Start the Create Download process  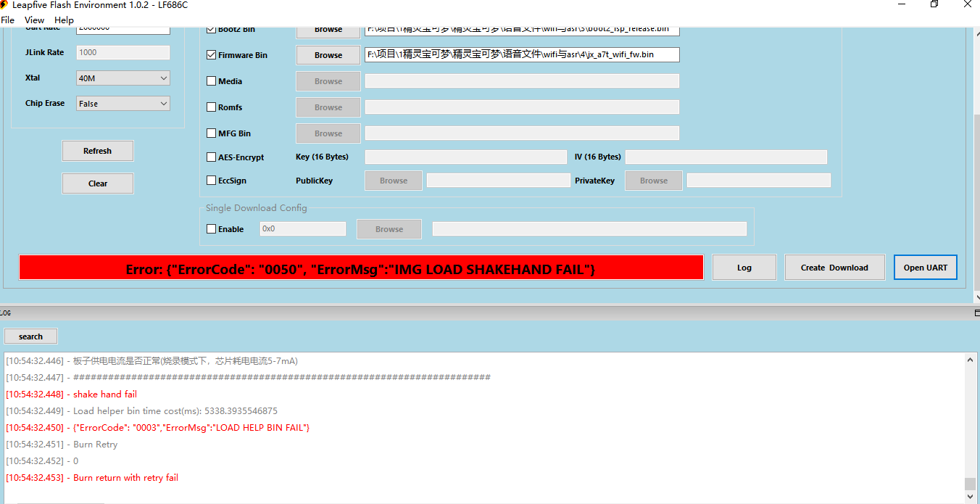[834, 267]
